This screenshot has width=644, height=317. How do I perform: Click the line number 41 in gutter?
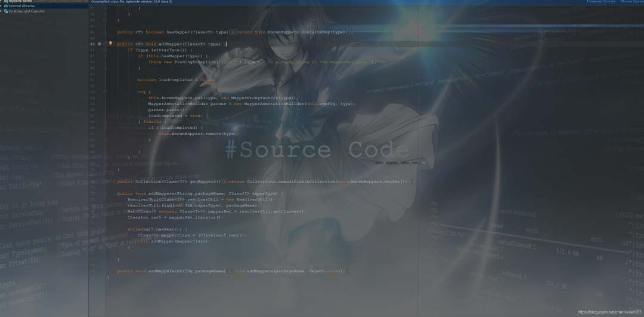pyautogui.click(x=92, y=32)
